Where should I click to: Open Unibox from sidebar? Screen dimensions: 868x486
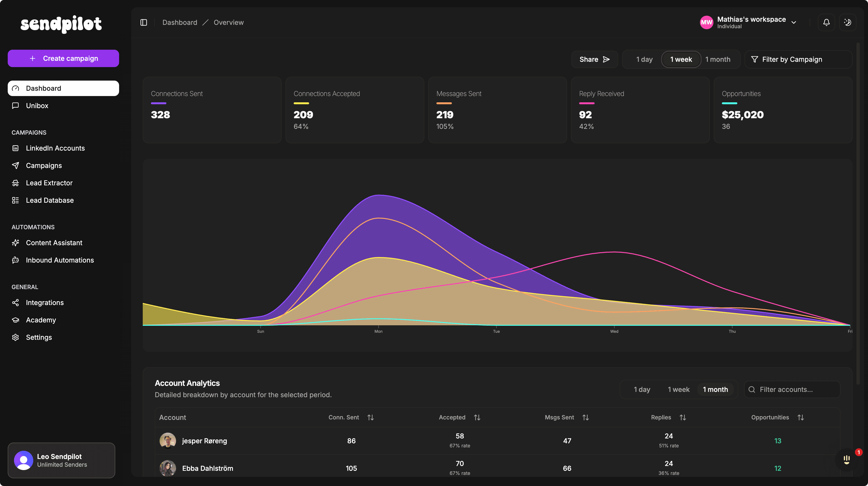coord(37,105)
